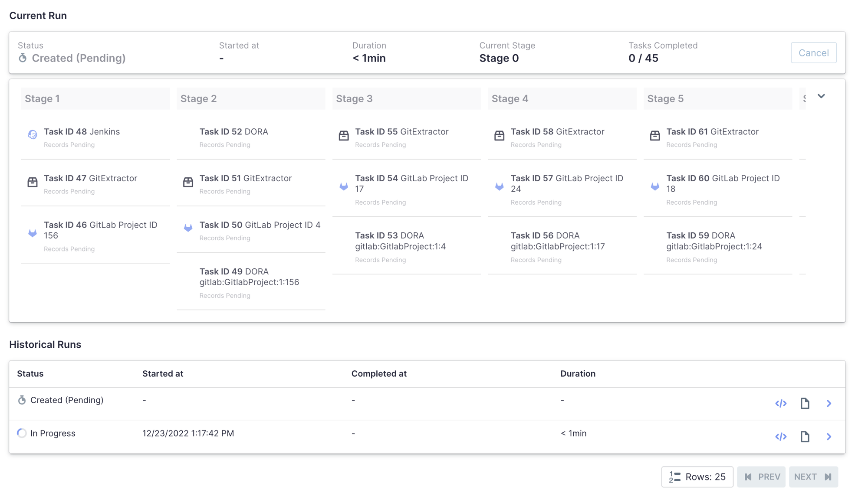Image resolution: width=868 pixels, height=496 pixels.
Task: Click the PREV pagination control
Action: coord(761,476)
